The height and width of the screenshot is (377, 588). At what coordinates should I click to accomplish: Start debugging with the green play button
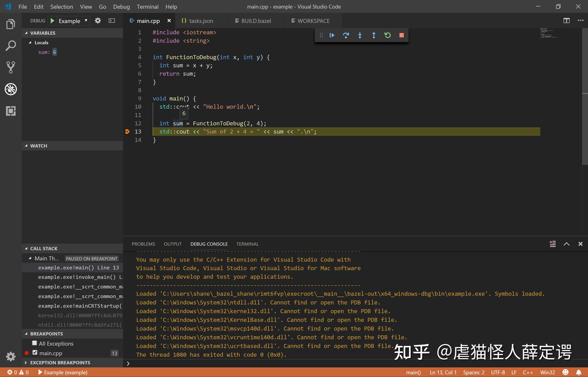(x=52, y=21)
